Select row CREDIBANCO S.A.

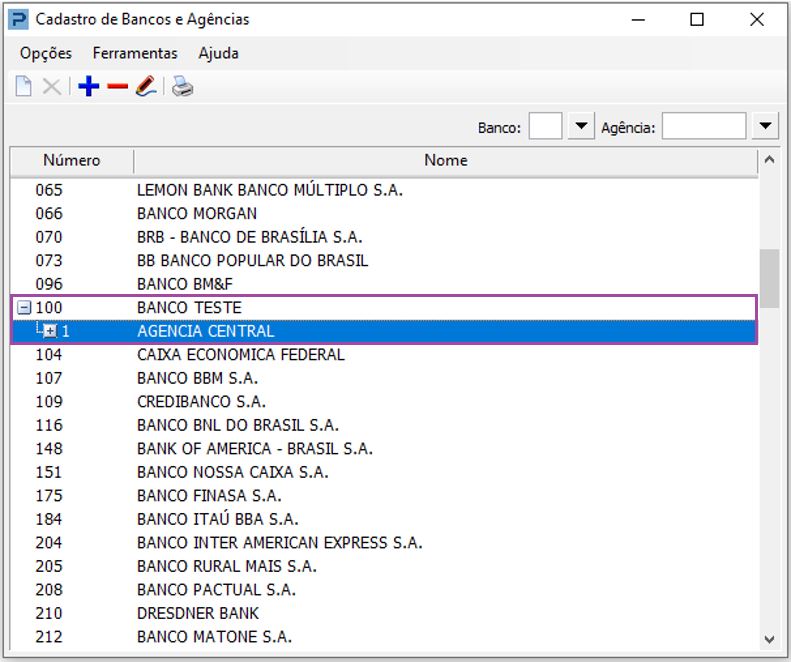tap(384, 402)
